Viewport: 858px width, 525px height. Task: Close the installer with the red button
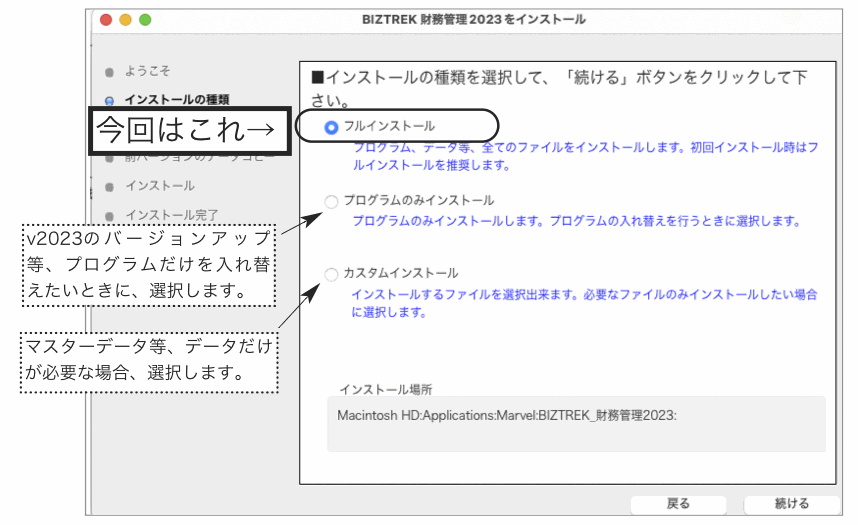[x=104, y=20]
